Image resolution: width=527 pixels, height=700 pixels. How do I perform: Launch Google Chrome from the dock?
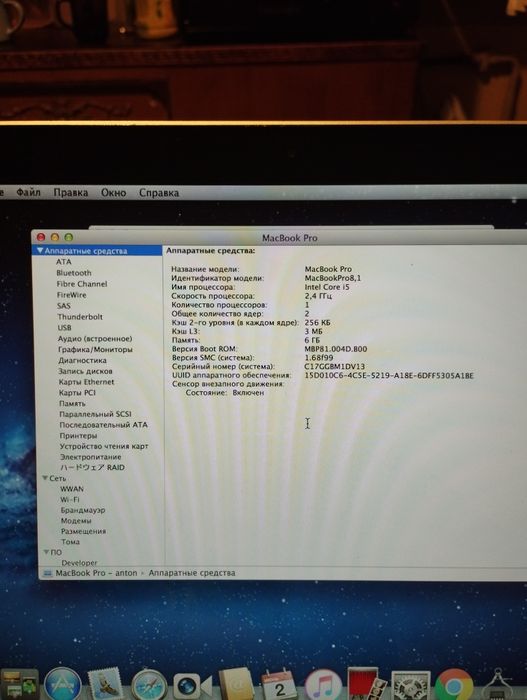point(454,685)
